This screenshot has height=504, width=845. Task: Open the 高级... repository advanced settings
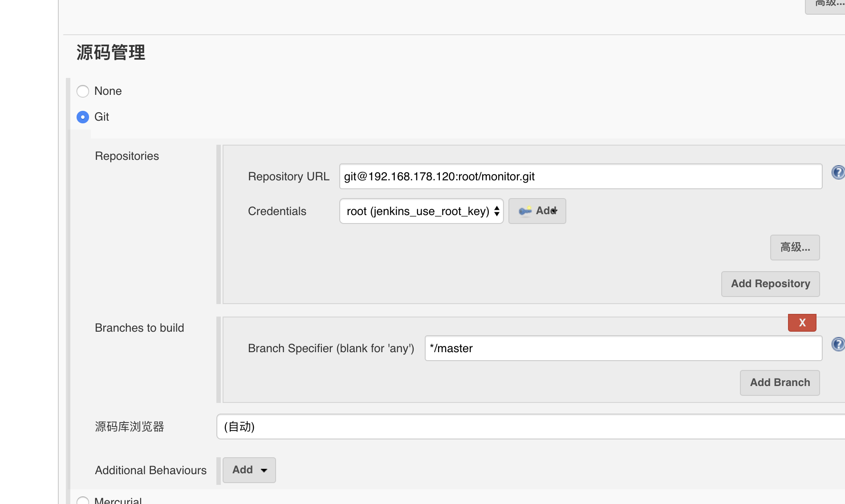[x=795, y=248]
